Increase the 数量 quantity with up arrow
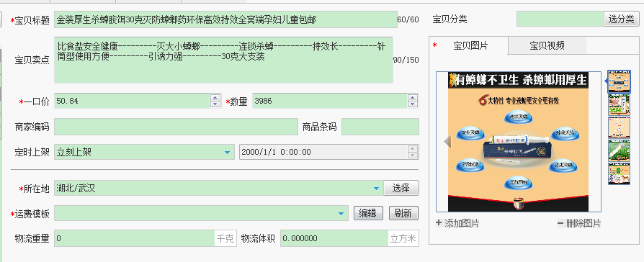 point(412,98)
